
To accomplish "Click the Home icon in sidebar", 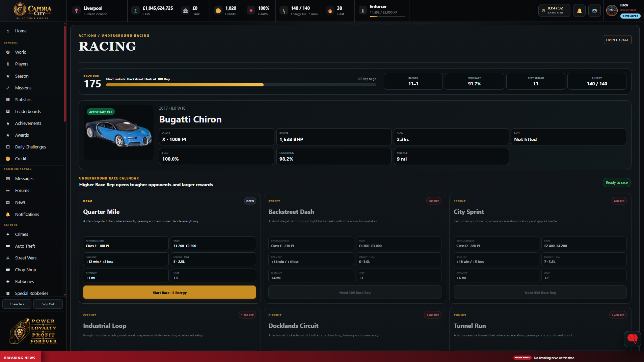I will [x=8, y=31].
